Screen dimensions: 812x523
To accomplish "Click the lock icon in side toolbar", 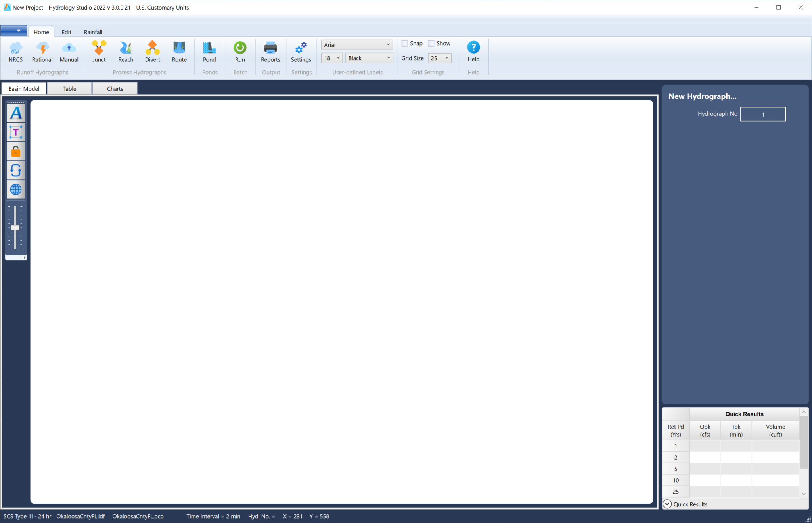I will pyautogui.click(x=16, y=151).
